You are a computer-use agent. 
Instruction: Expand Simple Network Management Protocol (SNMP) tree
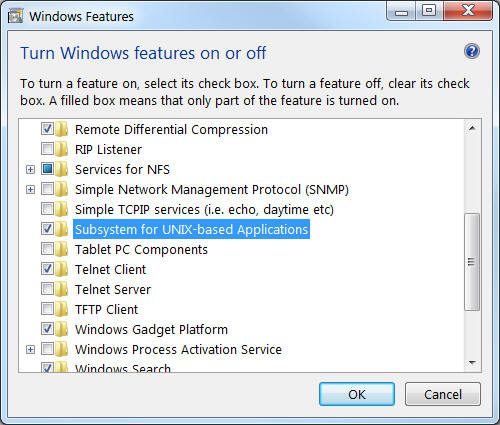click(x=30, y=189)
